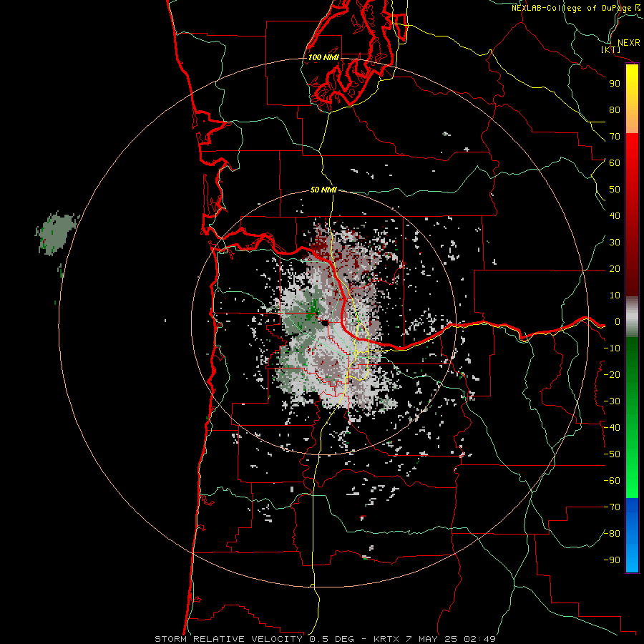The height and width of the screenshot is (644, 644).
Task: Click the -20 knot scale label
Action: [612, 374]
